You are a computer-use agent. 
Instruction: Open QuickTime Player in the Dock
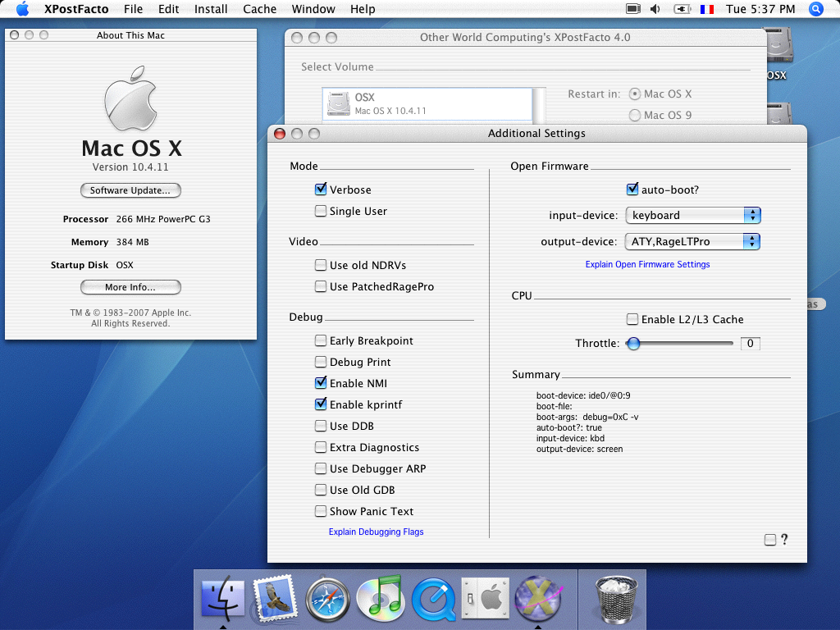(x=432, y=598)
